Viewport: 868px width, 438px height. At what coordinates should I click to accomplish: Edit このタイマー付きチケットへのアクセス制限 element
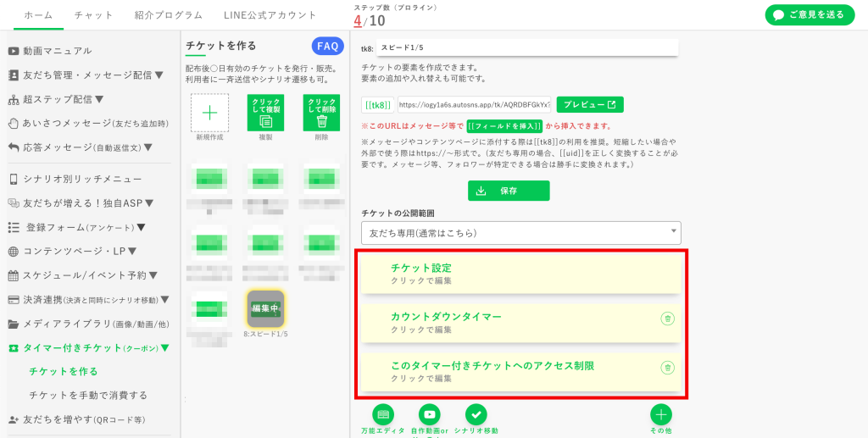click(x=521, y=371)
